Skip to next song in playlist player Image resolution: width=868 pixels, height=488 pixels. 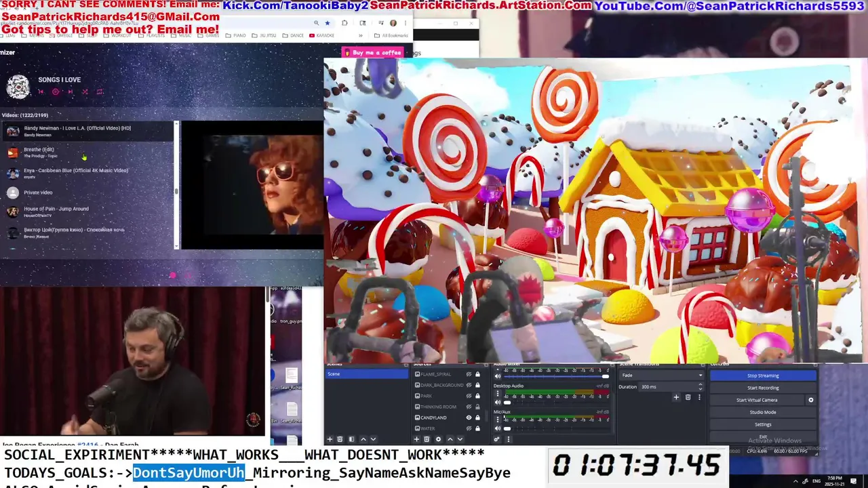70,91
